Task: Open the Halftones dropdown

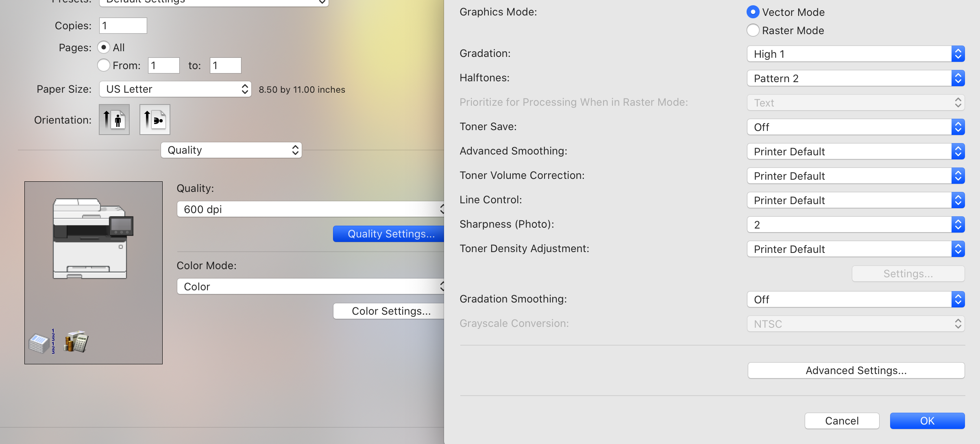Action: pos(856,78)
